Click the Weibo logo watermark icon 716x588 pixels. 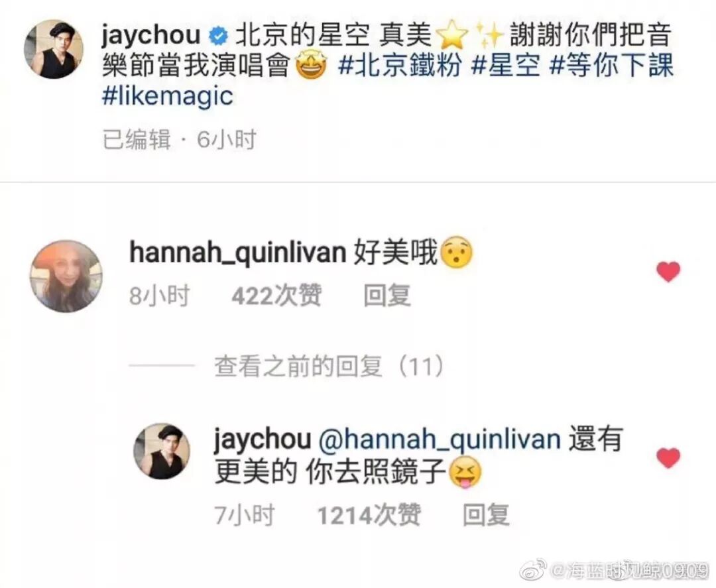(x=534, y=569)
